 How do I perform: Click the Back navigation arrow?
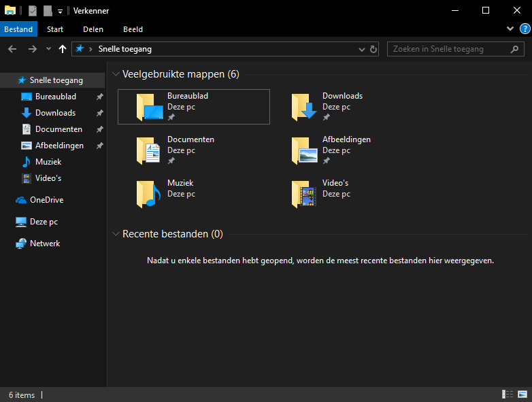12,49
